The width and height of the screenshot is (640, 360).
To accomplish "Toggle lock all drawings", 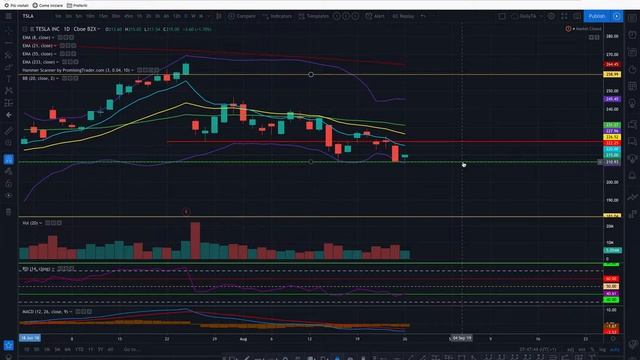I will [9, 184].
